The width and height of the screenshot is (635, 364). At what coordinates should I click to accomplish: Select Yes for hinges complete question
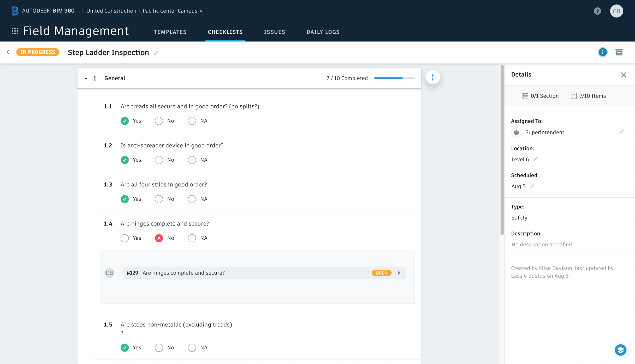[125, 238]
